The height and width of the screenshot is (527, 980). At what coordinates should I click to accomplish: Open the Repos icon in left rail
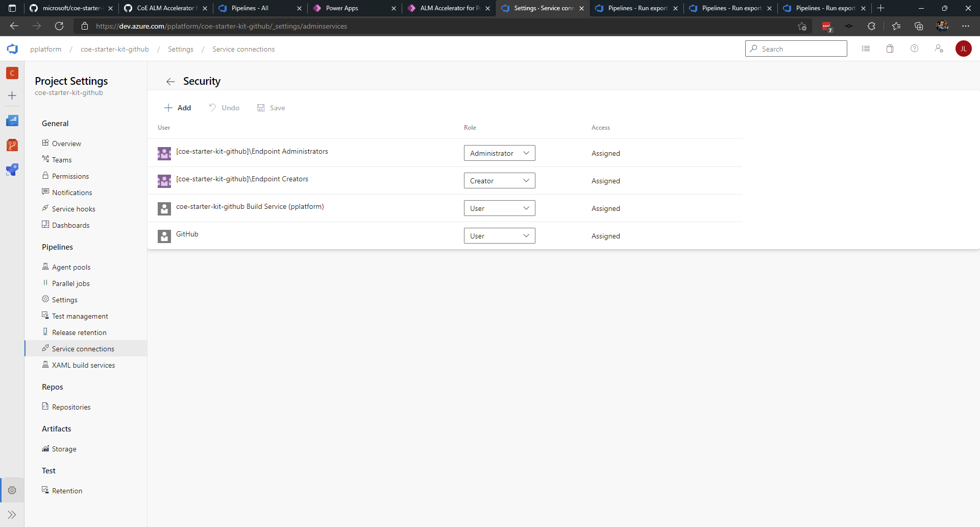point(12,145)
